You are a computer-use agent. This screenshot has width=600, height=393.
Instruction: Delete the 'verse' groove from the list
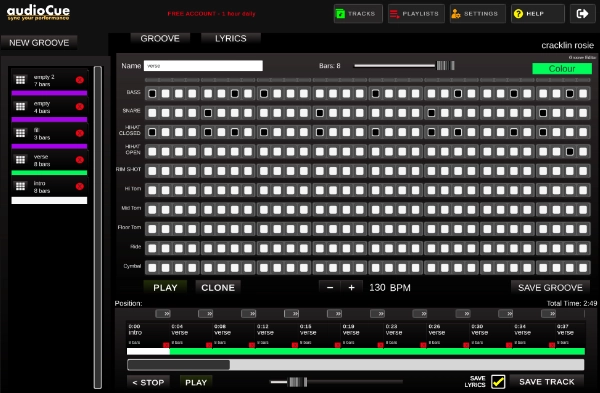click(x=80, y=160)
